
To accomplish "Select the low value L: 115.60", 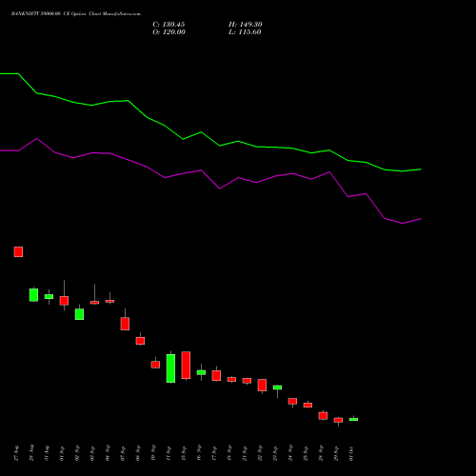I will coord(245,32).
